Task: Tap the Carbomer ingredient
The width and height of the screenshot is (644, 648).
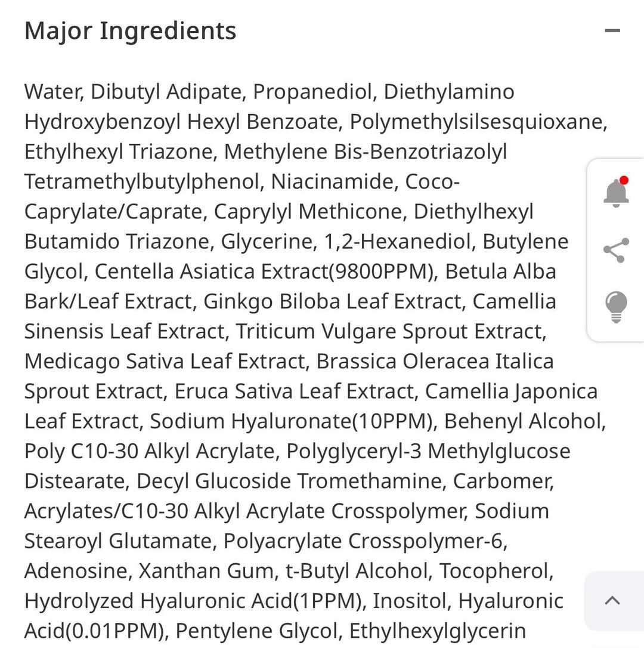Action: tap(503, 481)
